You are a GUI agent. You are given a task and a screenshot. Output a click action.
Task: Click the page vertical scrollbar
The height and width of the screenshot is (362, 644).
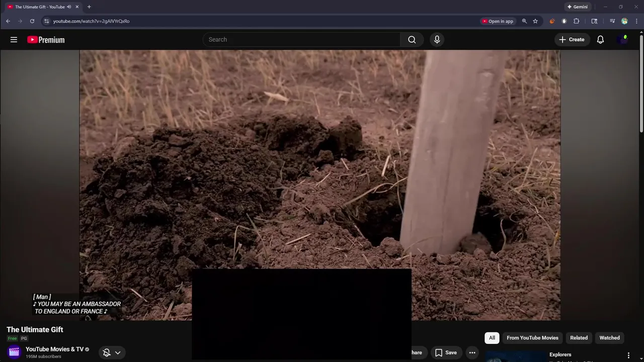pos(641,83)
